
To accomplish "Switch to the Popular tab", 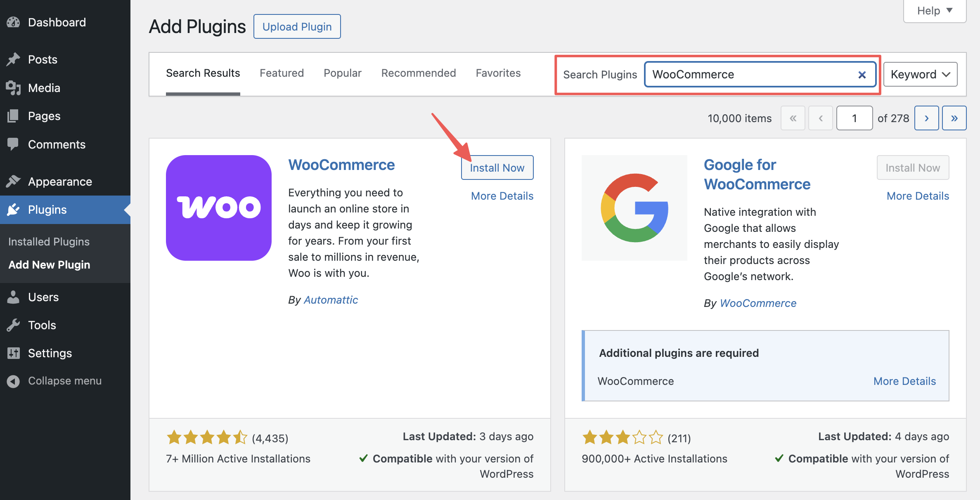I will point(342,73).
